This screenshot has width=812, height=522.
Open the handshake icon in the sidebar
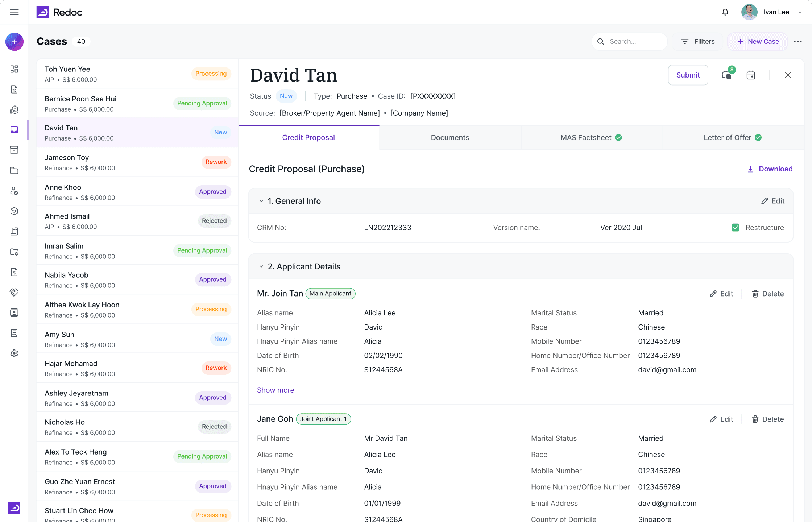pyautogui.click(x=14, y=292)
